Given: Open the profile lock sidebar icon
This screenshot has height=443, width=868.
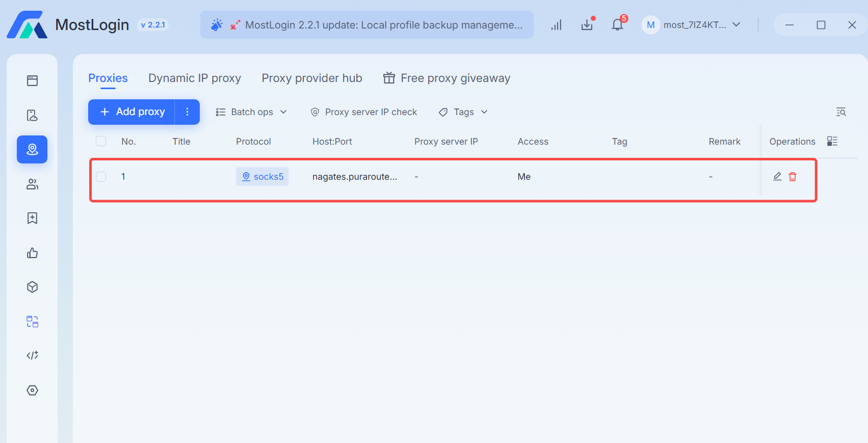Looking at the screenshot, I should (x=32, y=115).
